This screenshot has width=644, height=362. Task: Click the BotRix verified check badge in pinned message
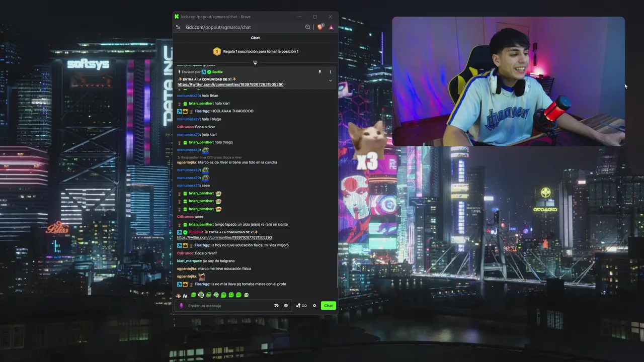pyautogui.click(x=209, y=72)
